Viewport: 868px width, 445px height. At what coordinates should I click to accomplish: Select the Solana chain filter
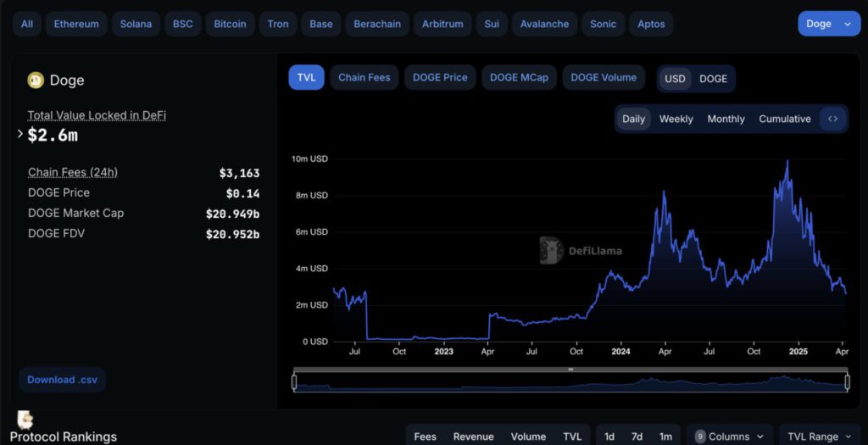(136, 25)
